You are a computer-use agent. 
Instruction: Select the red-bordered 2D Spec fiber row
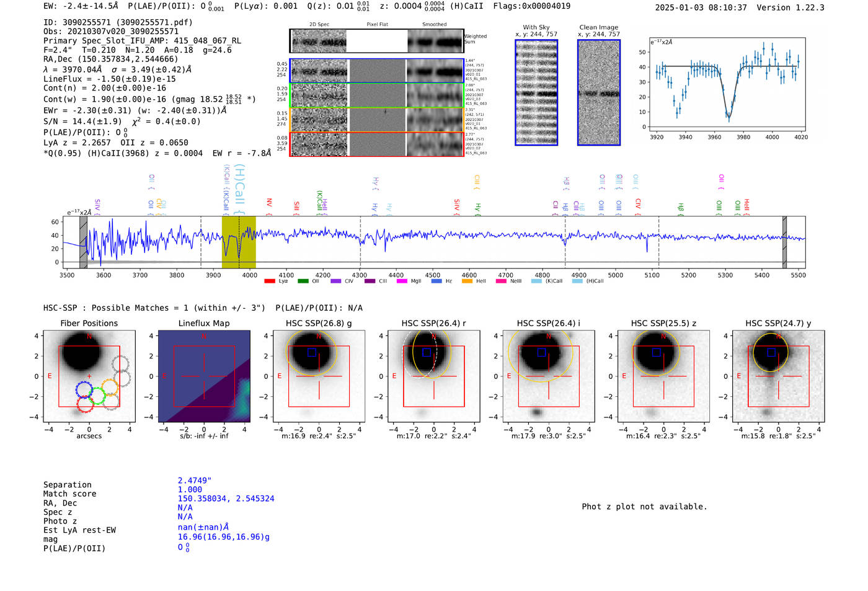point(376,144)
